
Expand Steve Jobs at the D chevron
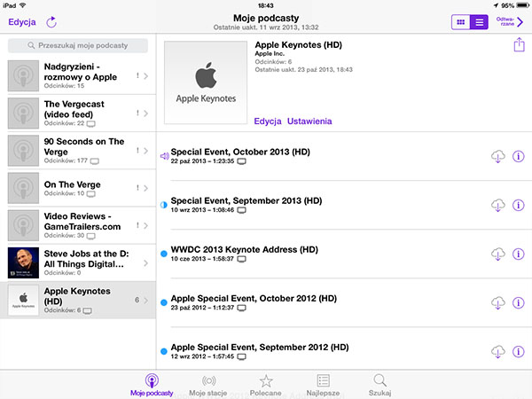coord(146,263)
